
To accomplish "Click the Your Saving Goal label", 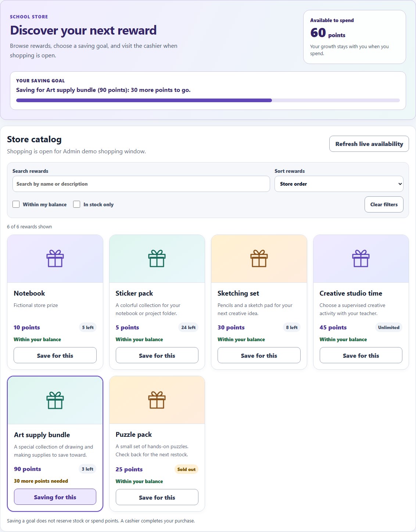I will (40, 81).
